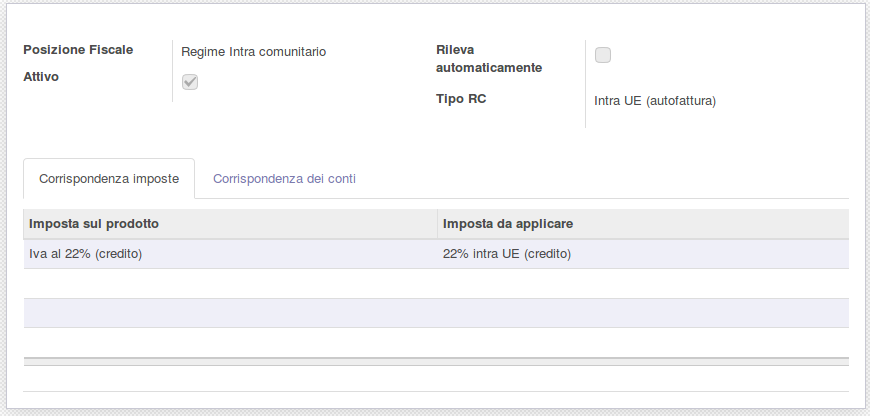Click the empty white row just above the double line

[436, 342]
